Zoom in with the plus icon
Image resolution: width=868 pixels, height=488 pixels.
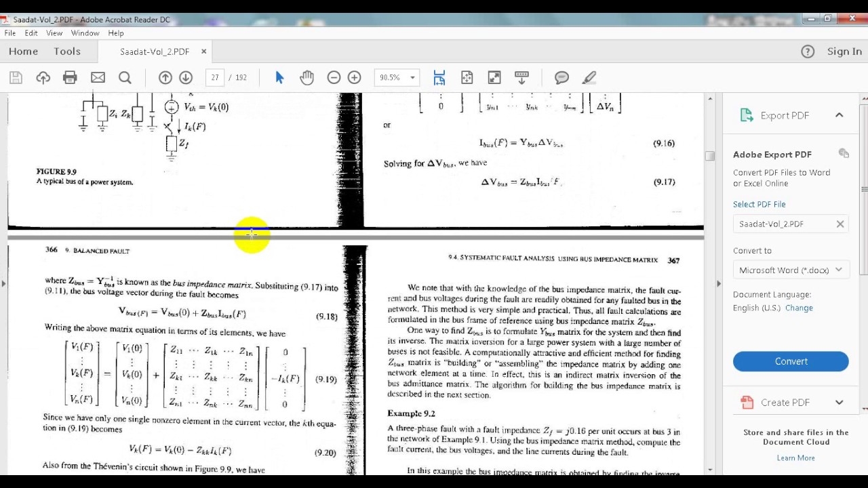point(354,78)
